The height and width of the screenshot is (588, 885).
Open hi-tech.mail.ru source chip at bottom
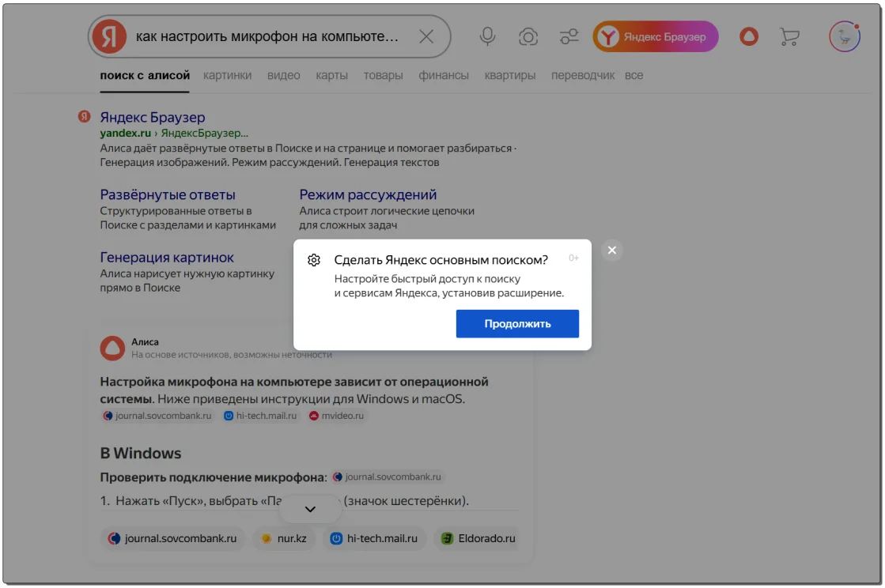[x=375, y=539]
